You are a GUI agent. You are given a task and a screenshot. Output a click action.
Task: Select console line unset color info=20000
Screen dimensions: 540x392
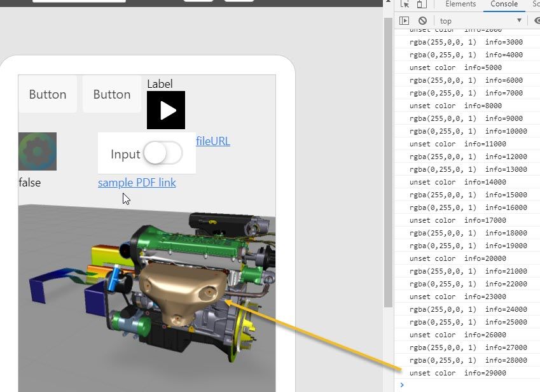(x=466, y=259)
